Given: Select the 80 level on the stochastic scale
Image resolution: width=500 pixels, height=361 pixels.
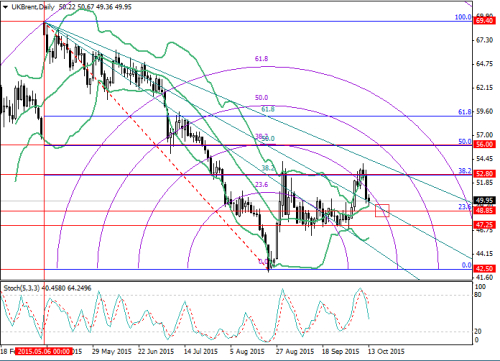Looking at the screenshot, I should click(x=478, y=295).
